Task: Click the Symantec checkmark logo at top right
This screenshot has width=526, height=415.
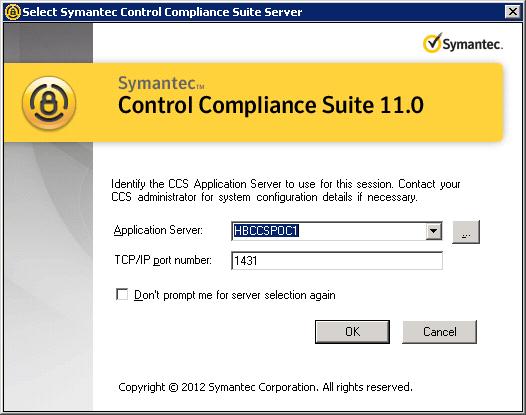Action: (x=433, y=43)
